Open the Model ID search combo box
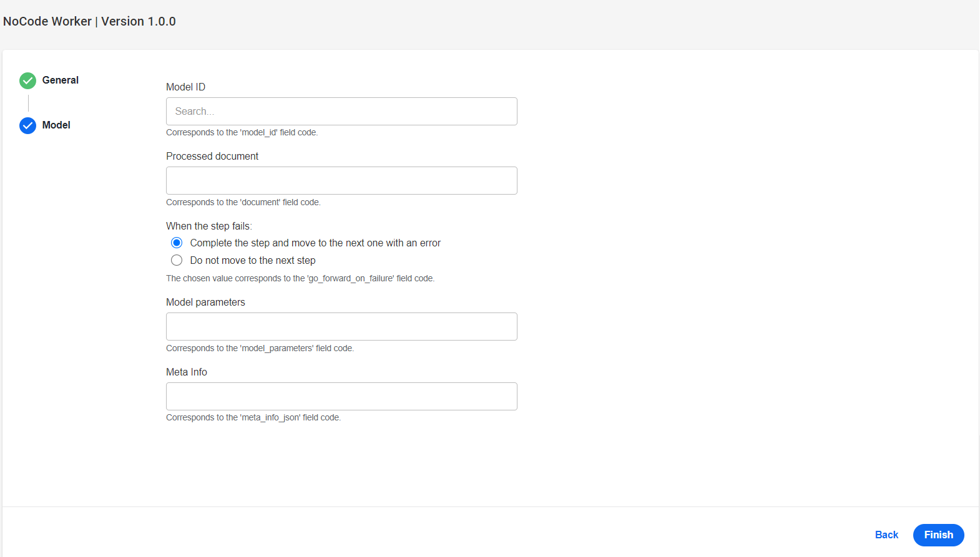Viewport: 980px width, 557px height. 341,111
